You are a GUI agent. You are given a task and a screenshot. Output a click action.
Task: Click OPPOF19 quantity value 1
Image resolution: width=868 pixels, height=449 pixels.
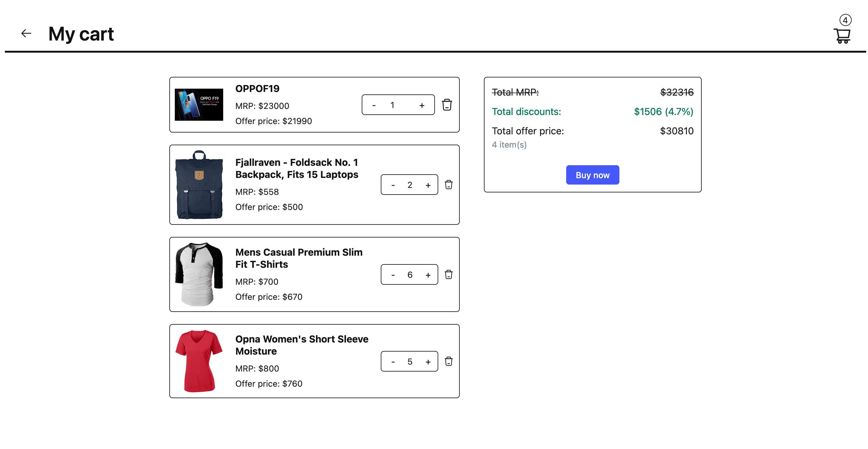(x=392, y=105)
